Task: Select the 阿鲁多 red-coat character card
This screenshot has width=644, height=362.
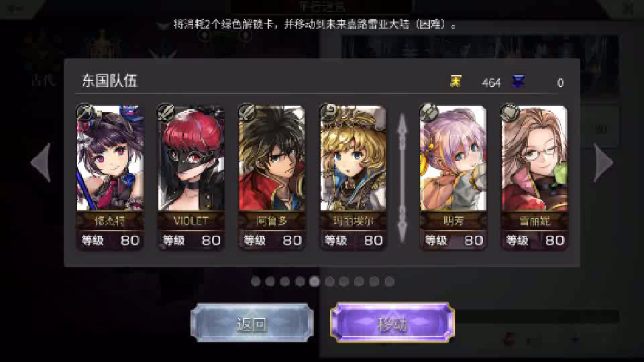Action: tap(272, 176)
